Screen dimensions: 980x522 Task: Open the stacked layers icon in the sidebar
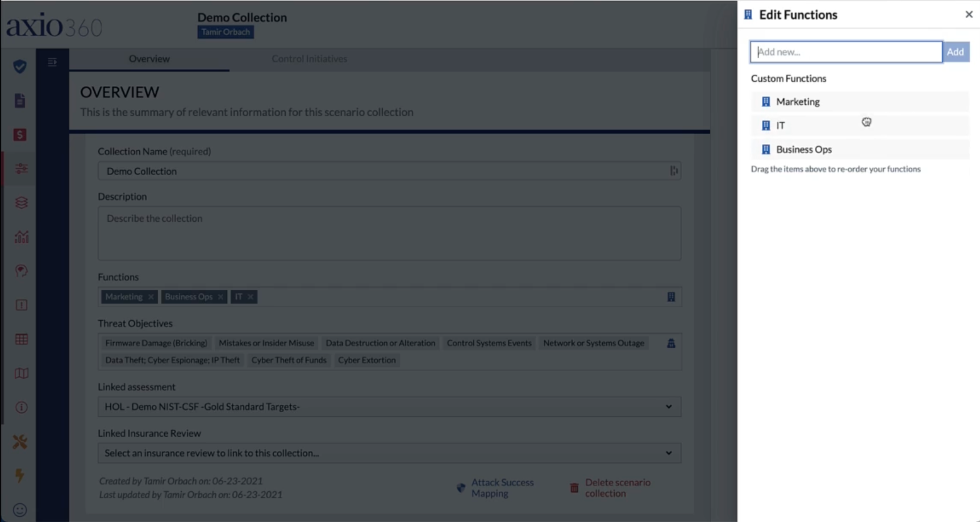click(x=21, y=203)
